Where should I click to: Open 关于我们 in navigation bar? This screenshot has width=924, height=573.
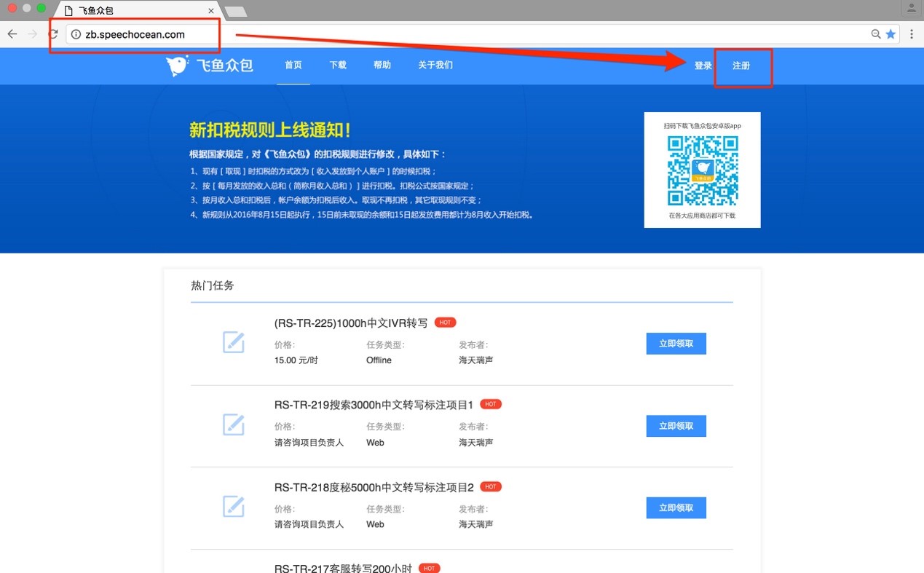[x=435, y=66]
